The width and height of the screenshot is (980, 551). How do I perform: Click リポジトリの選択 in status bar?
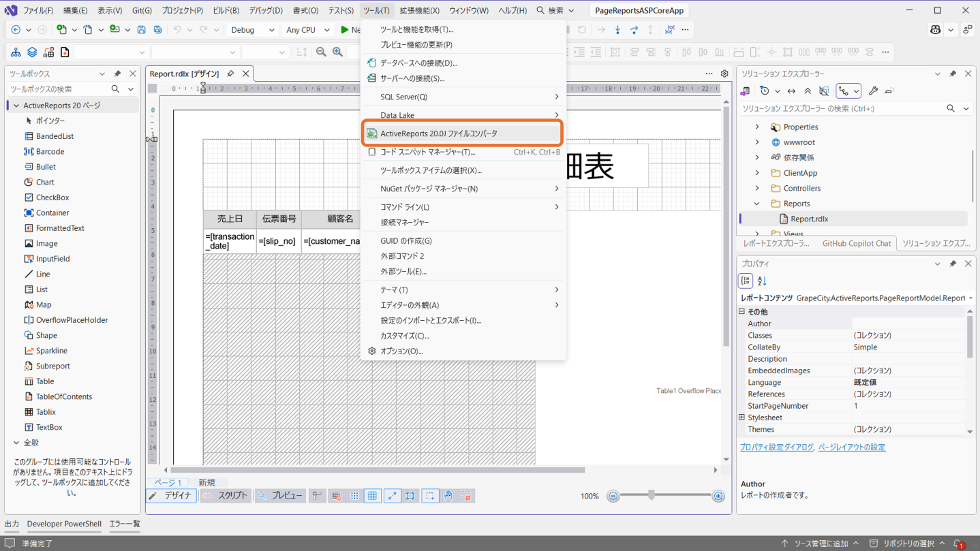[x=908, y=544]
